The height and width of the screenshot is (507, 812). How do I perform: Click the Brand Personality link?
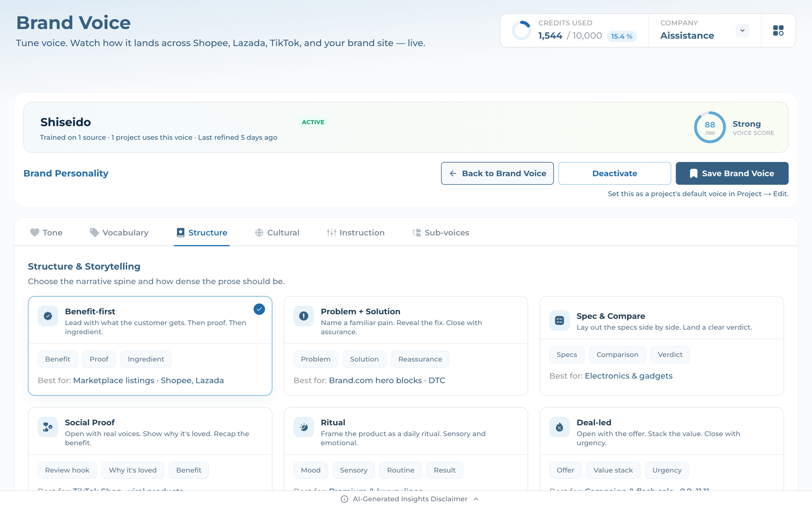(66, 173)
